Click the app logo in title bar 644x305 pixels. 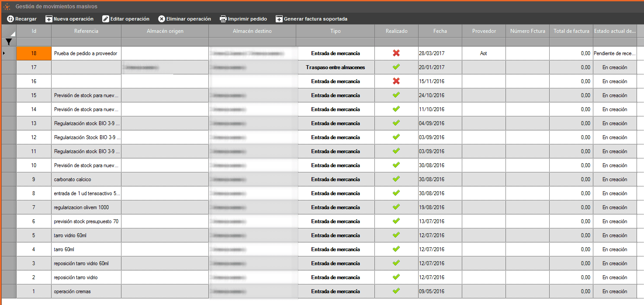point(7,7)
